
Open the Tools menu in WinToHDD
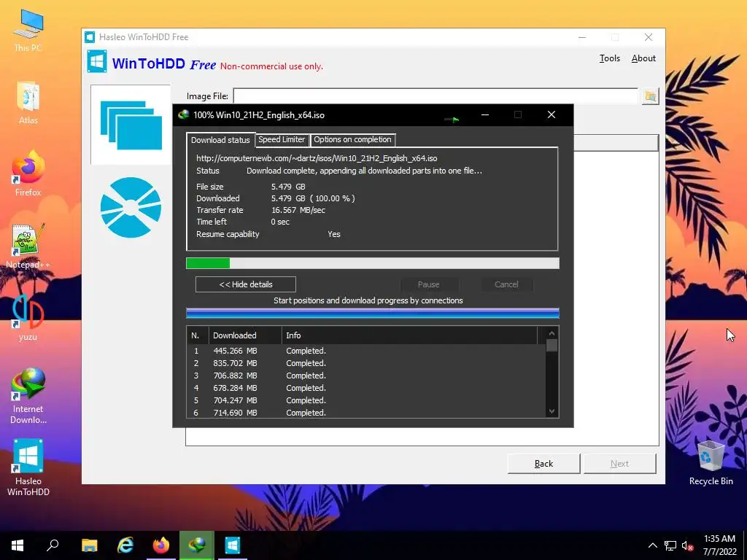pyautogui.click(x=609, y=58)
